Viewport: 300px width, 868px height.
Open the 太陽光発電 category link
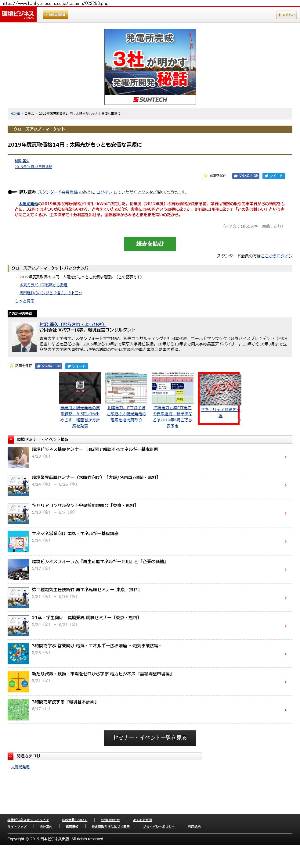click(20, 767)
